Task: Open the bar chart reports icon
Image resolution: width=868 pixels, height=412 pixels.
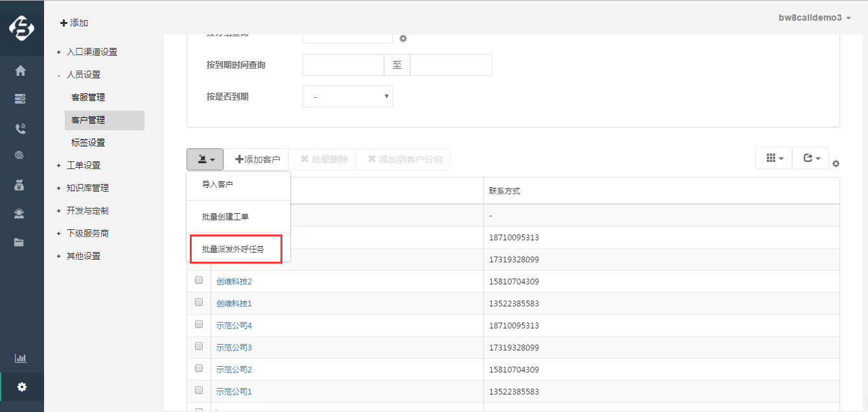Action: (x=21, y=358)
